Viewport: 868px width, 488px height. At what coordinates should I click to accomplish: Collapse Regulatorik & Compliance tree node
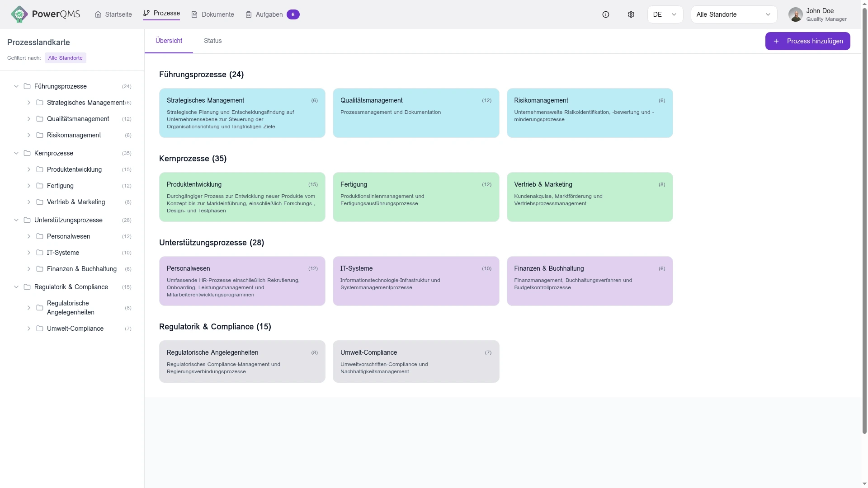pyautogui.click(x=16, y=287)
